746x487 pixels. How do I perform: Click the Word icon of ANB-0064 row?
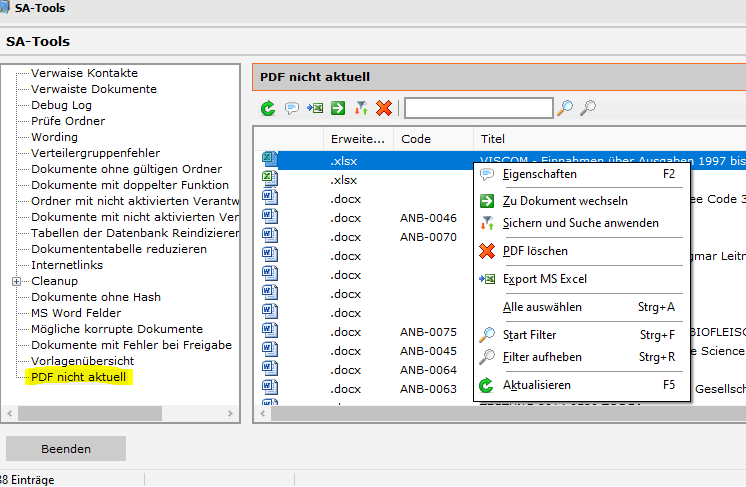click(x=270, y=369)
